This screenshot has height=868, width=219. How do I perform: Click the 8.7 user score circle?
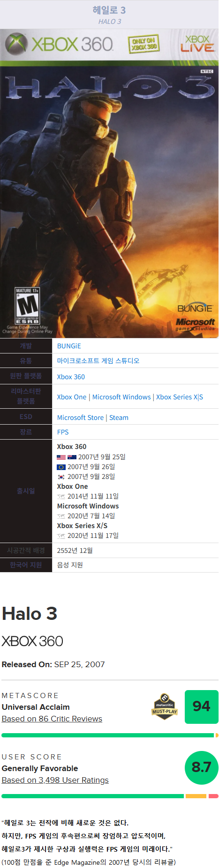201,767
